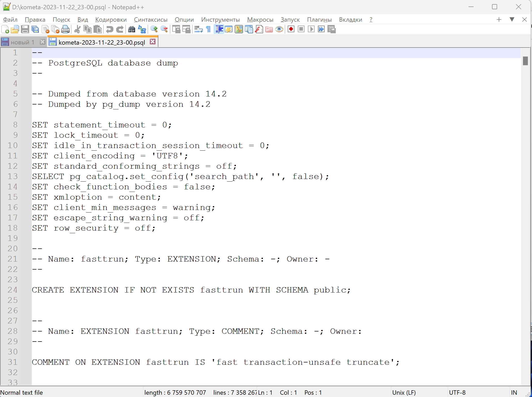Open the Файл menu
Viewport: 532px width, 397px height.
pyautogui.click(x=10, y=20)
